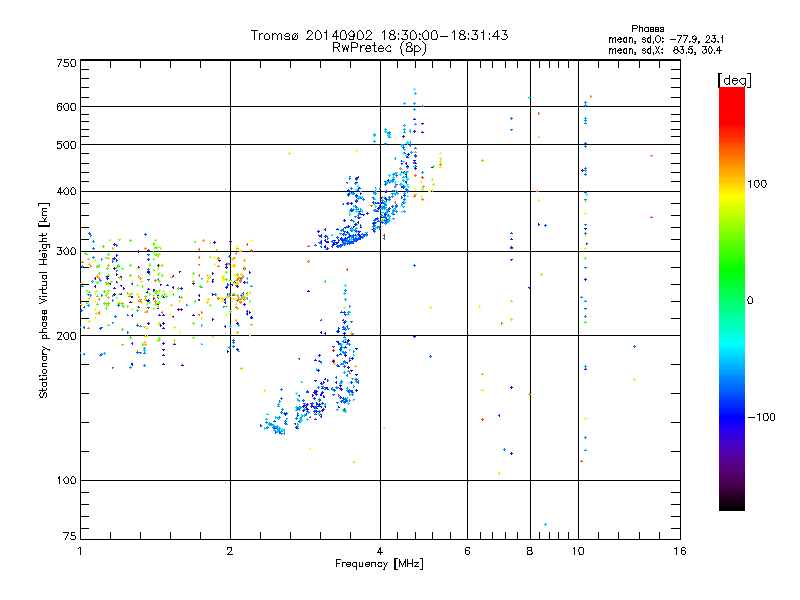The width and height of the screenshot is (800, 600).
Task: Click the 'Phases' header label
Action: click(x=647, y=29)
